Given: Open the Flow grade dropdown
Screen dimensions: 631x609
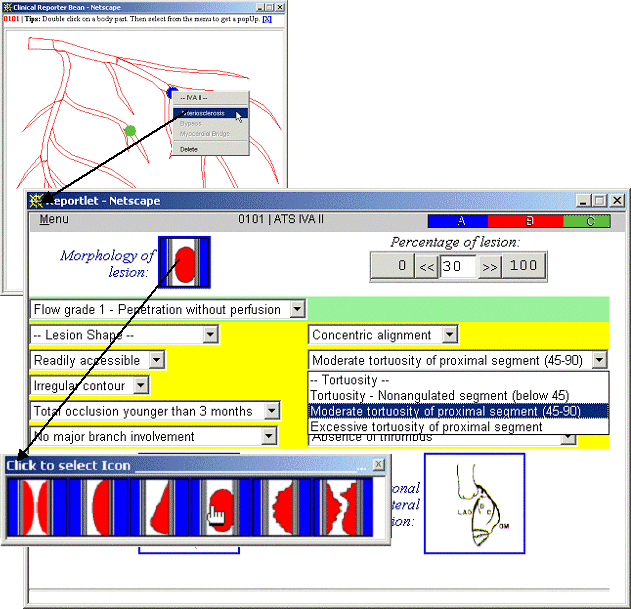Looking at the screenshot, I should tap(296, 310).
